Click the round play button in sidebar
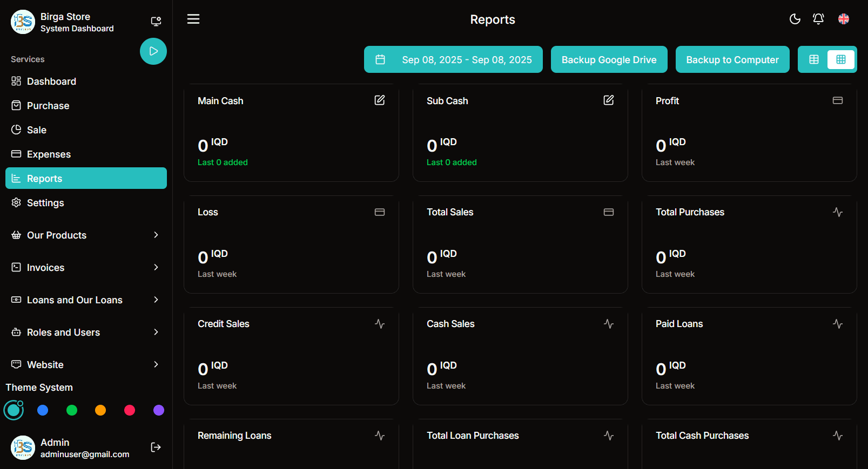868x469 pixels. 153,51
